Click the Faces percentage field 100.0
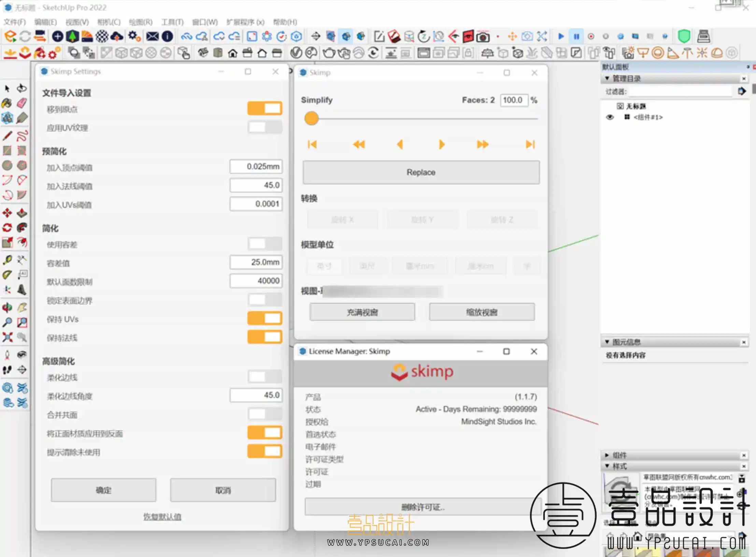The height and width of the screenshot is (557, 756). pos(514,100)
